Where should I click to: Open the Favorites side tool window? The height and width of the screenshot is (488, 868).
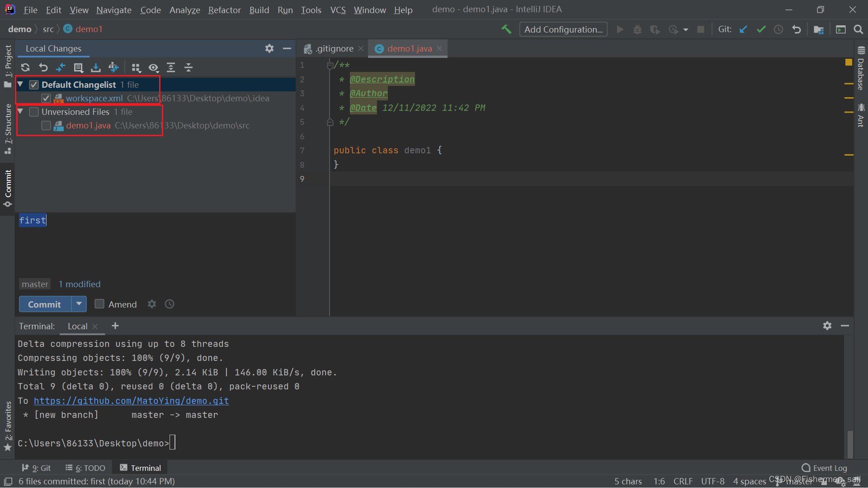8,426
